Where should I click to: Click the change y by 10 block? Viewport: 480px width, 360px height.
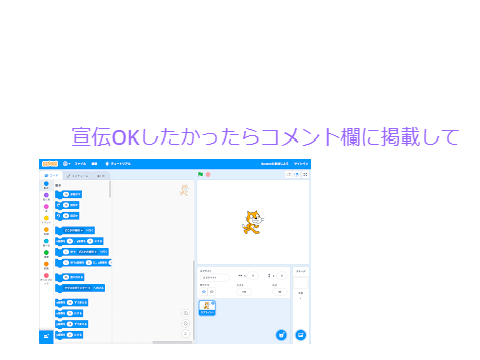coord(72,324)
